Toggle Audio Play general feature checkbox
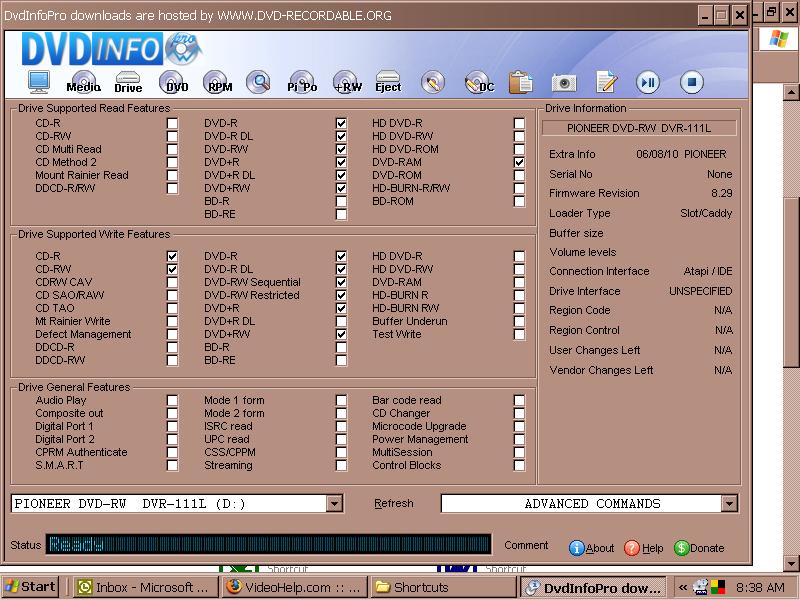Viewport: 800px width, 600px height. click(x=172, y=400)
